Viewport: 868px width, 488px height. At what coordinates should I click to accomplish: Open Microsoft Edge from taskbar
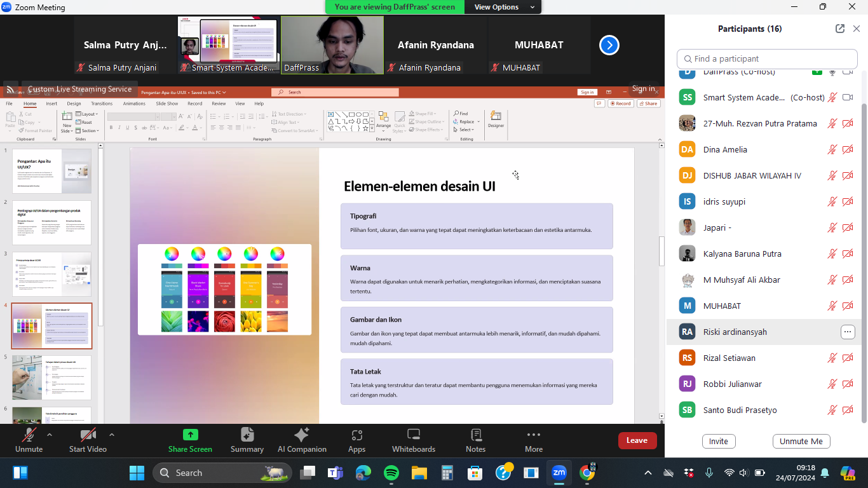pyautogui.click(x=363, y=473)
